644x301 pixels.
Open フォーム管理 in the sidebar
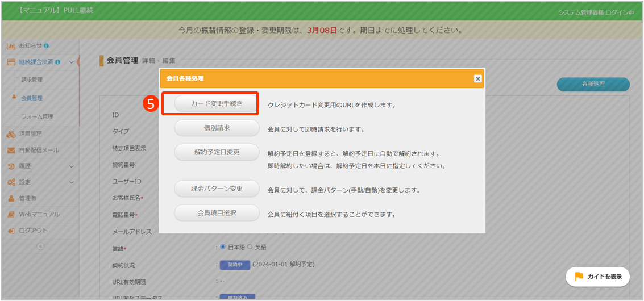37,117
